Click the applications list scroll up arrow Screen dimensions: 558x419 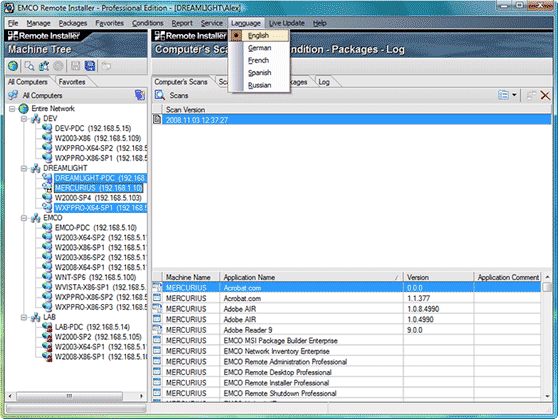point(547,277)
